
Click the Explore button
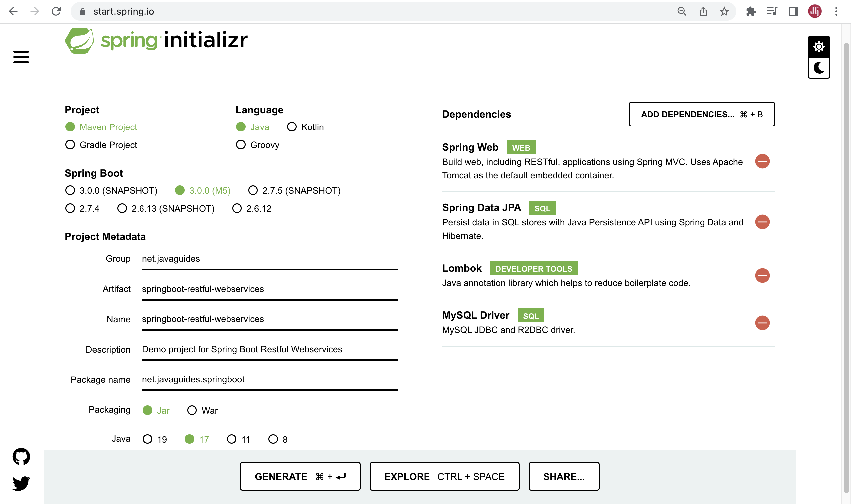tap(444, 476)
